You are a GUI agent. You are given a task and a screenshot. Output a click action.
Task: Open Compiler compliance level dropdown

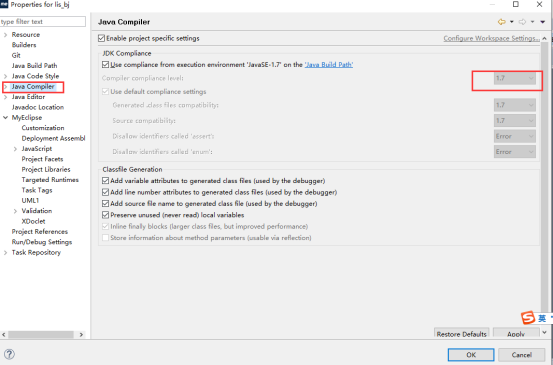(515, 78)
